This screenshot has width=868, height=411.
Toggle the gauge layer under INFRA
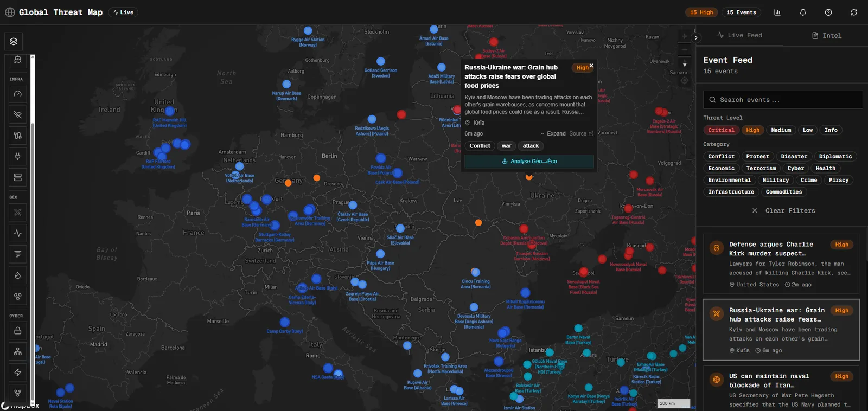click(x=18, y=94)
